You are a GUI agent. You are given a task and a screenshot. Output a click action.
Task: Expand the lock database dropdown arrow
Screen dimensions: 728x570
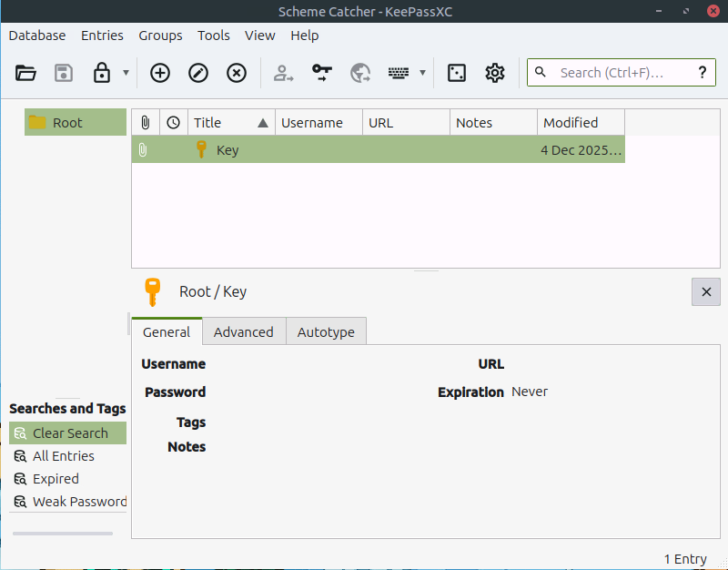(x=126, y=73)
